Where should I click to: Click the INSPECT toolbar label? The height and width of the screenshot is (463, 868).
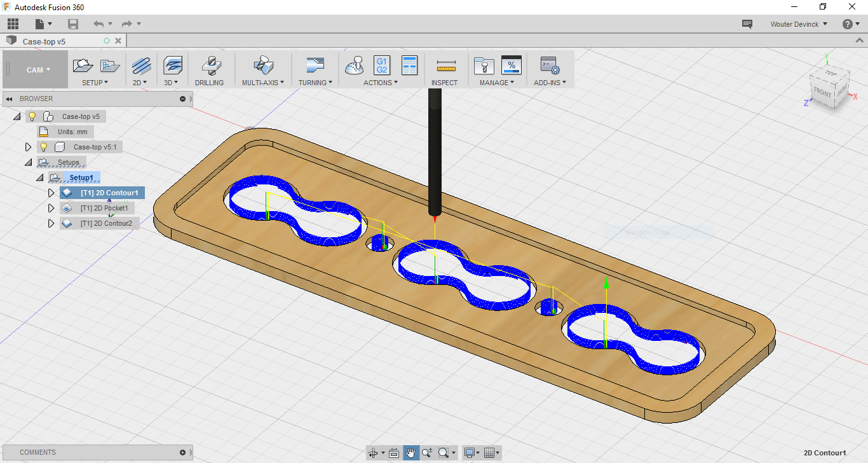(x=444, y=83)
